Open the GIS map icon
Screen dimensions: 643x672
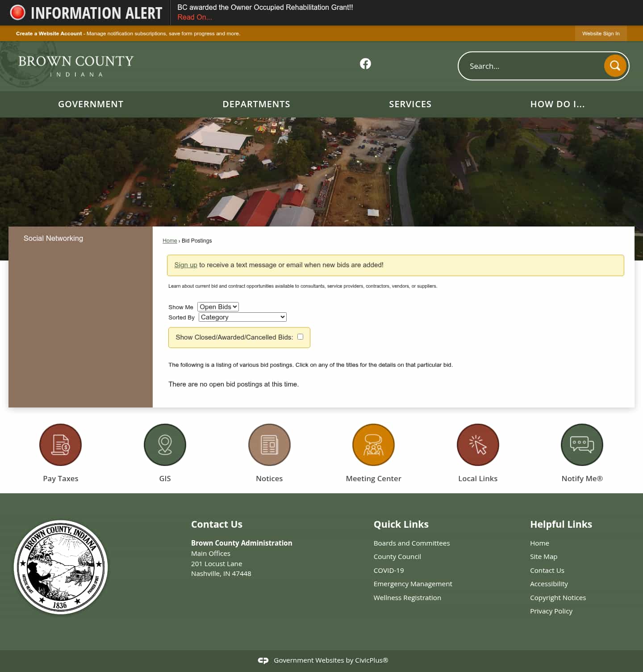pyautogui.click(x=165, y=445)
